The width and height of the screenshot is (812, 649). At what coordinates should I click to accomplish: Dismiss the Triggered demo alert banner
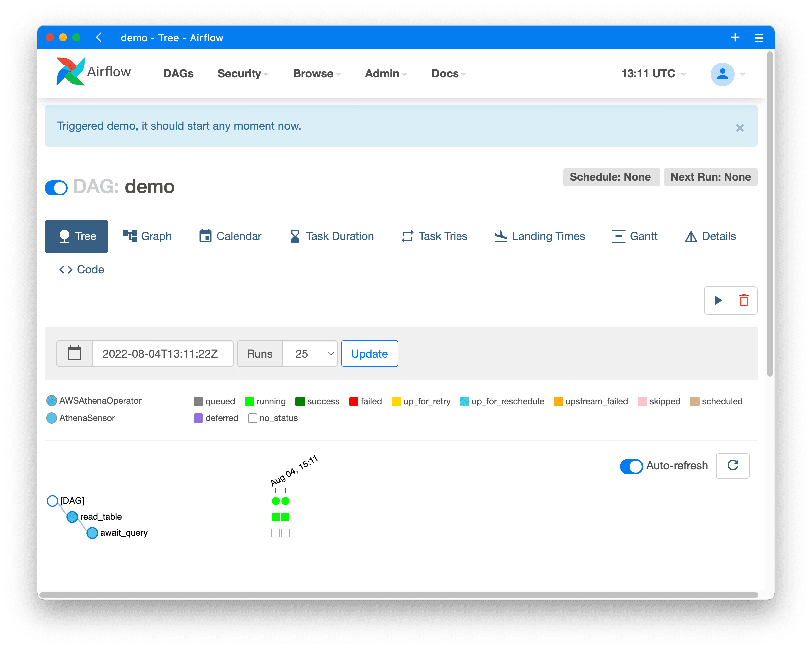click(739, 128)
